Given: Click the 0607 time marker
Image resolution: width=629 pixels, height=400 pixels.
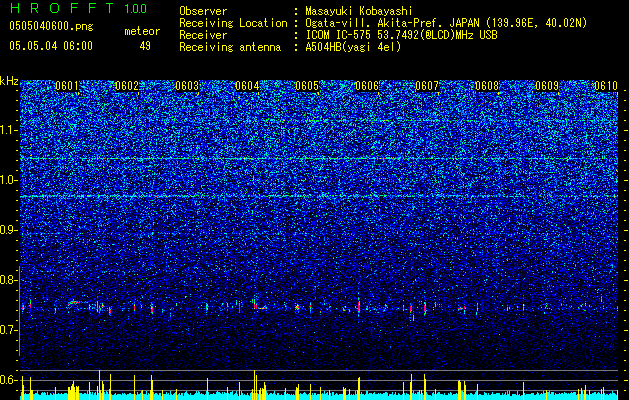Looking at the screenshot, I should point(427,86).
